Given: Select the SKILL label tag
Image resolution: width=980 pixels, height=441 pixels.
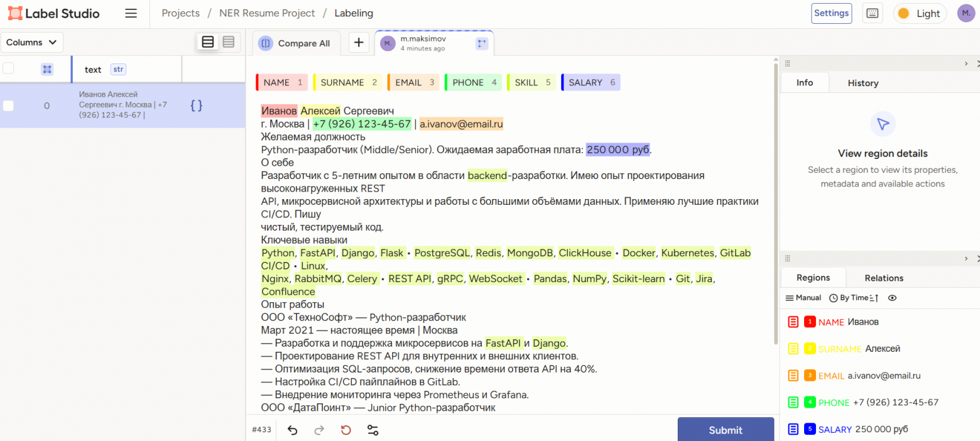Looking at the screenshot, I should (531, 82).
